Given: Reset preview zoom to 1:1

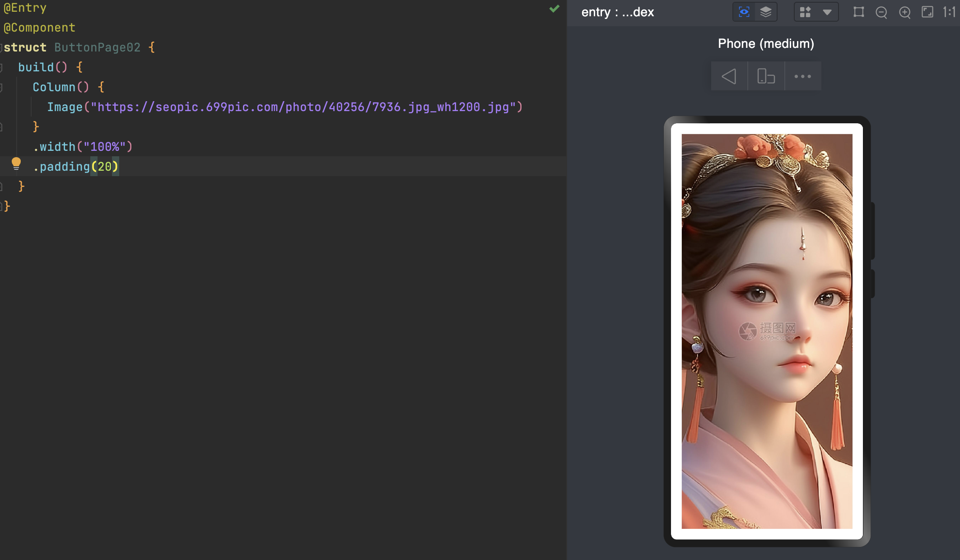Looking at the screenshot, I should (x=949, y=12).
